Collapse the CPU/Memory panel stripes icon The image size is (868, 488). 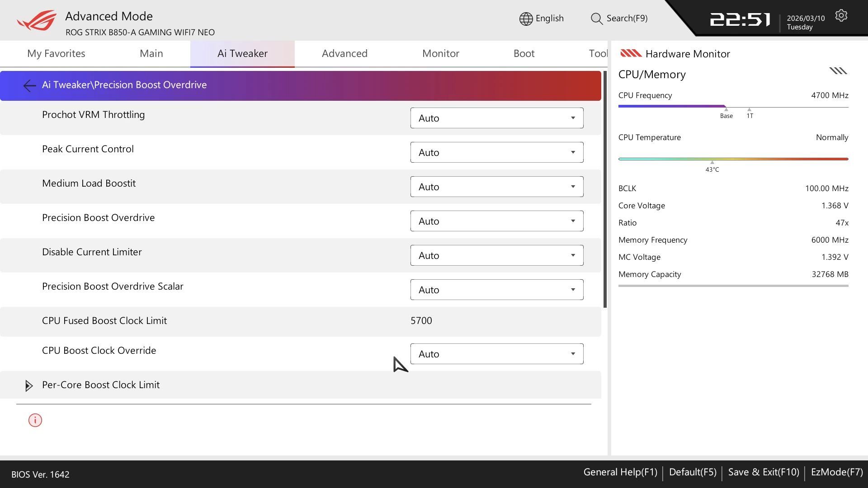(838, 71)
